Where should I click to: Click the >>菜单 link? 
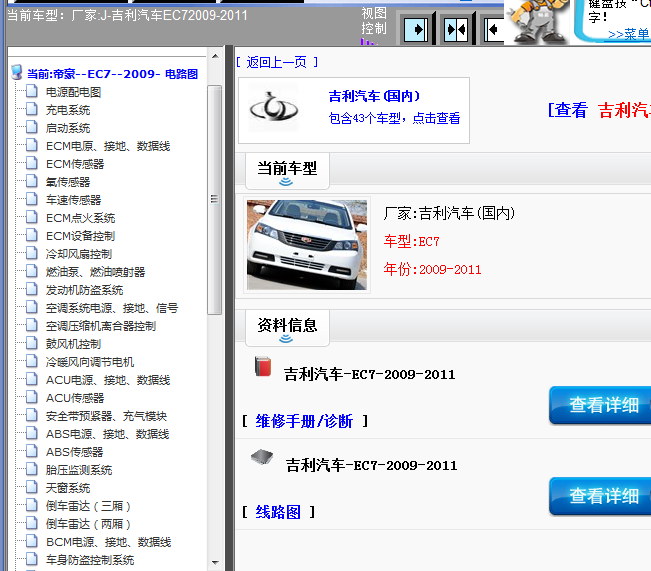[629, 34]
